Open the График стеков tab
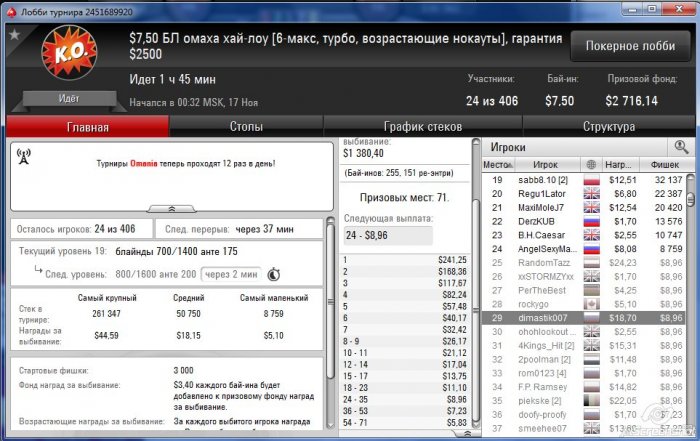The width and height of the screenshot is (700, 441). click(x=423, y=127)
